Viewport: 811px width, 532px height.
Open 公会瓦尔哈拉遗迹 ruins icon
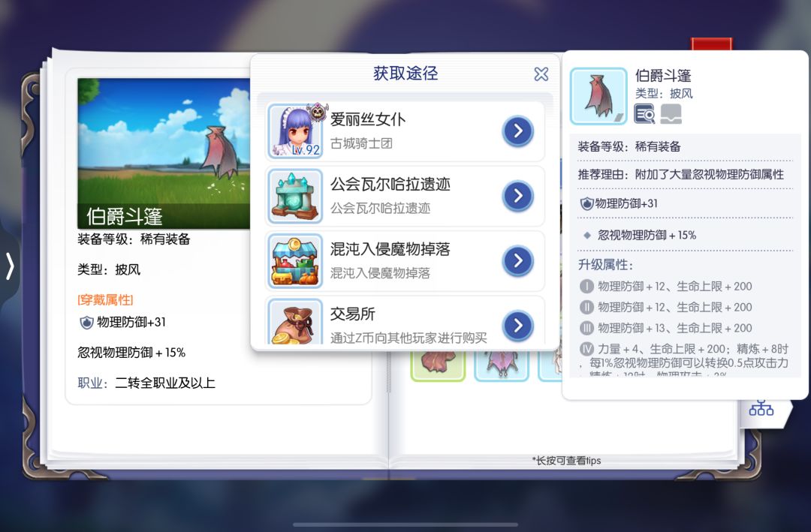click(295, 196)
